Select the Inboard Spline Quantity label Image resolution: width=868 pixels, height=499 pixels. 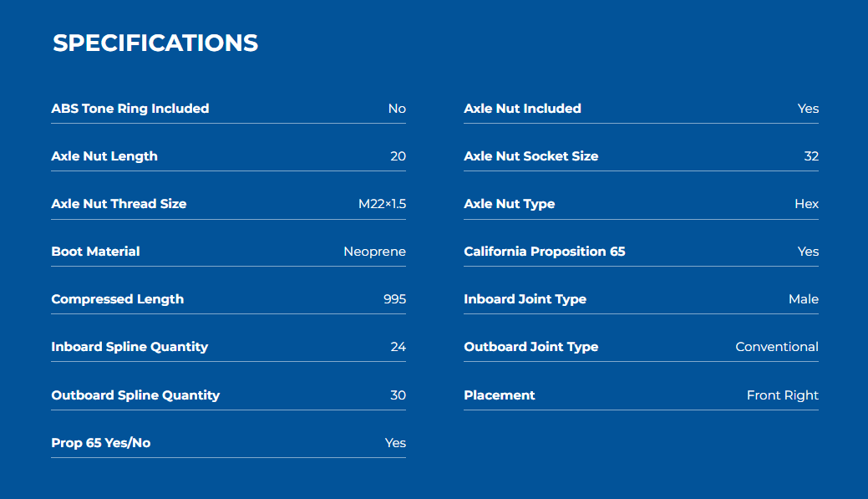129,347
